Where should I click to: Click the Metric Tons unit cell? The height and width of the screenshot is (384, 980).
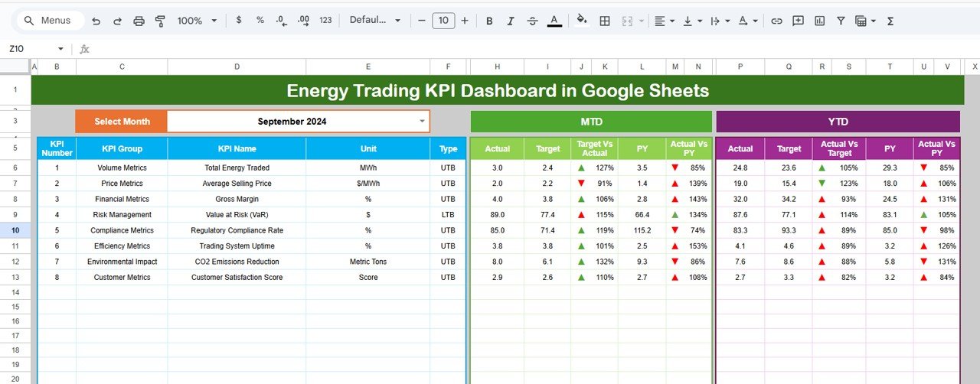(x=368, y=262)
